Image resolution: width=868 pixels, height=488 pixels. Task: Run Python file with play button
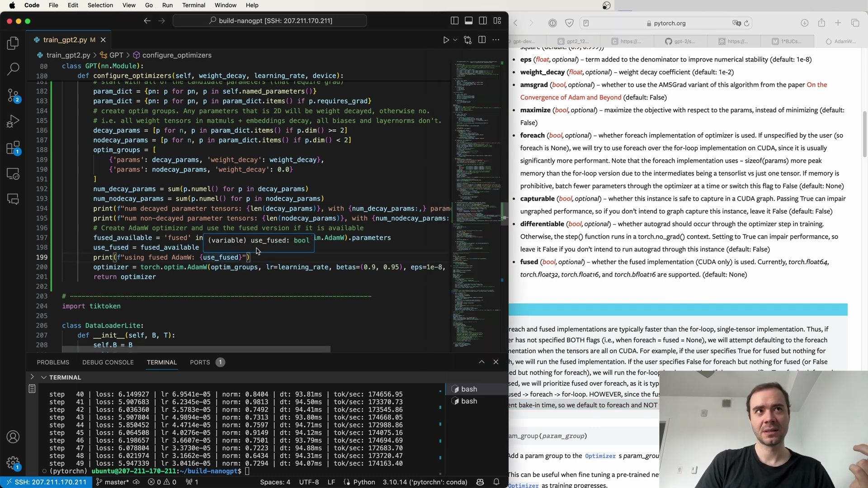coord(446,40)
